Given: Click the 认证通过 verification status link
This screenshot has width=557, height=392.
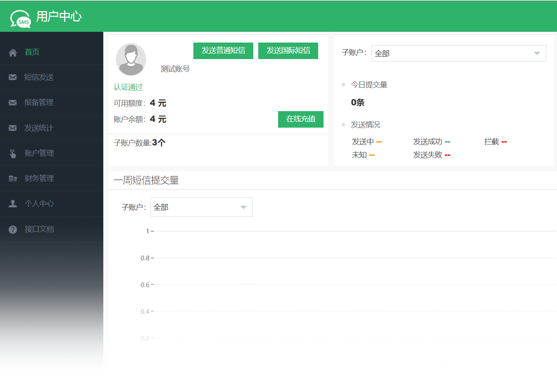Looking at the screenshot, I should 128,87.
